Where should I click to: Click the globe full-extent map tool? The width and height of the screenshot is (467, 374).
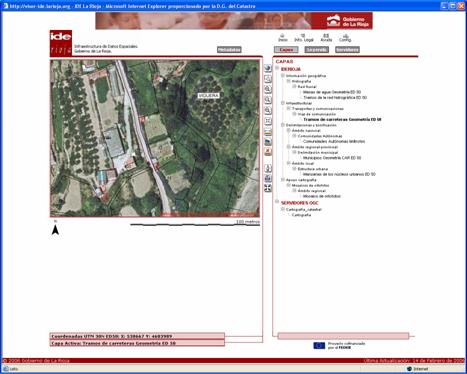(268, 68)
